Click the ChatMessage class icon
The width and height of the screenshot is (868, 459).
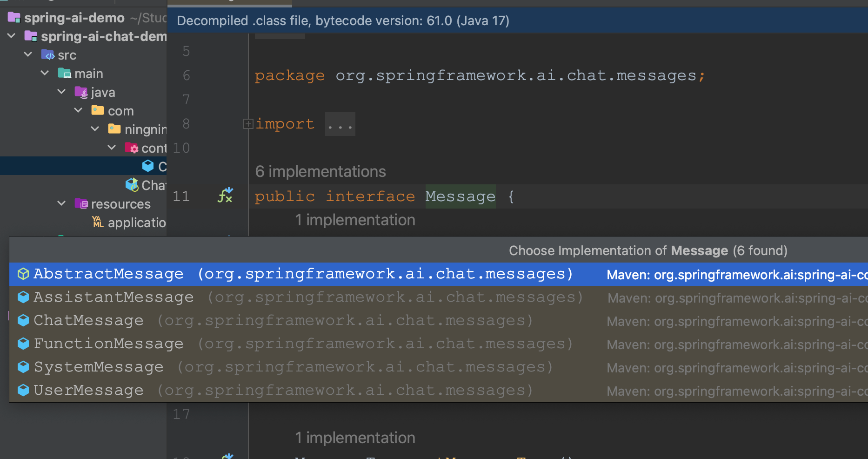(x=23, y=320)
